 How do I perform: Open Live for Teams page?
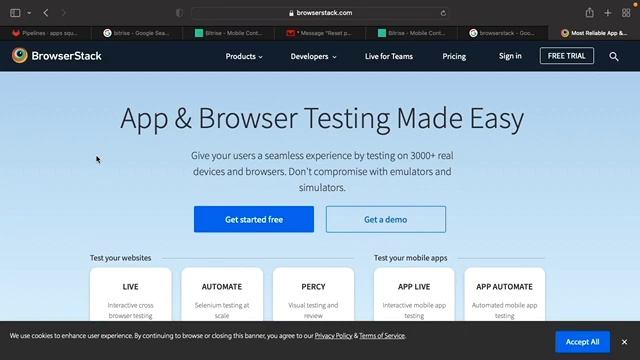pos(389,56)
